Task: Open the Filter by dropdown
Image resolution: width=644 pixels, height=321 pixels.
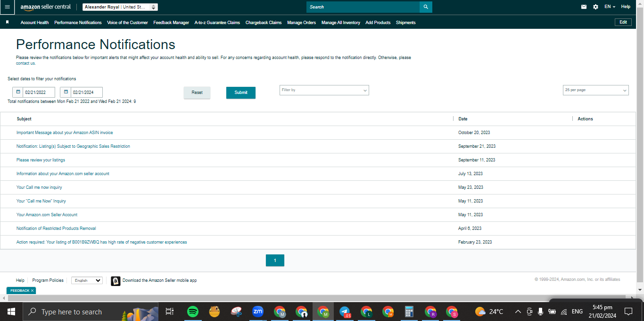Action: [324, 90]
